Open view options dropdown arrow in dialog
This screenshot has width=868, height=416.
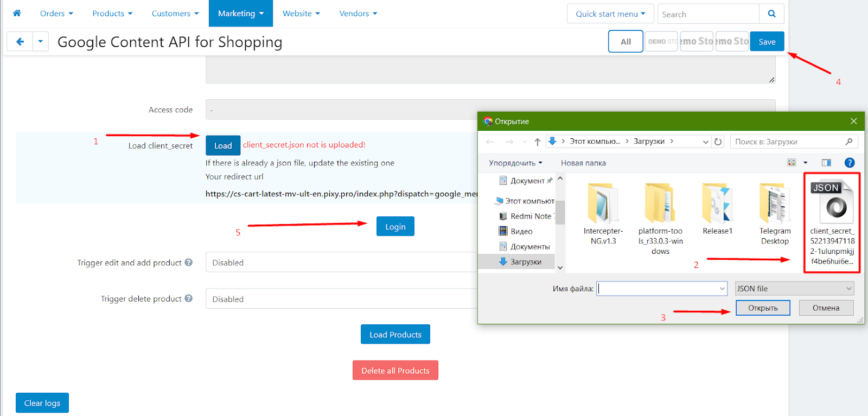[x=805, y=163]
